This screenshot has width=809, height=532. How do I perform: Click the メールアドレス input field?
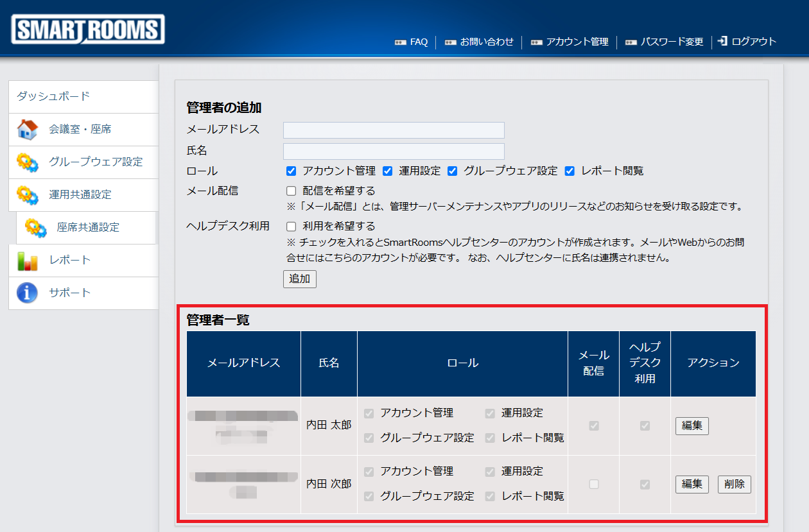(394, 130)
